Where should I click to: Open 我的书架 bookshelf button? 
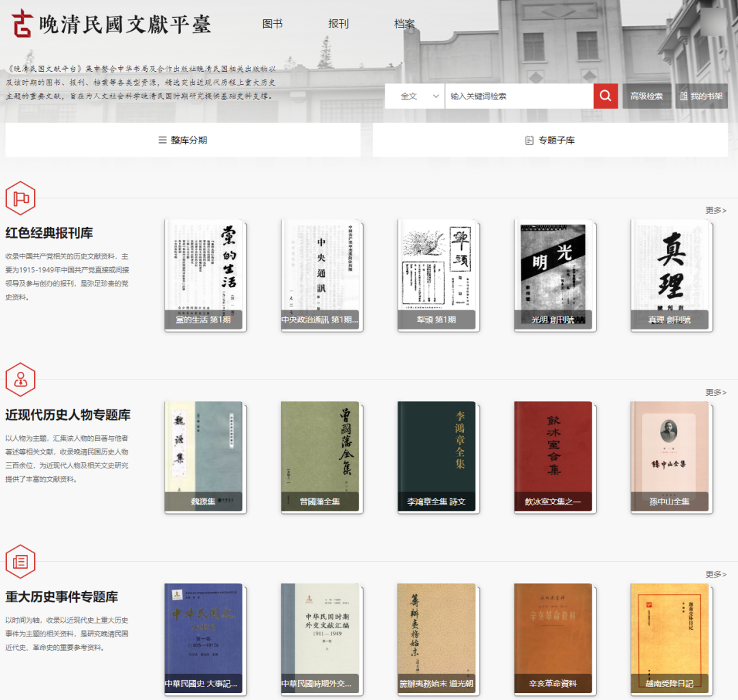click(x=701, y=96)
